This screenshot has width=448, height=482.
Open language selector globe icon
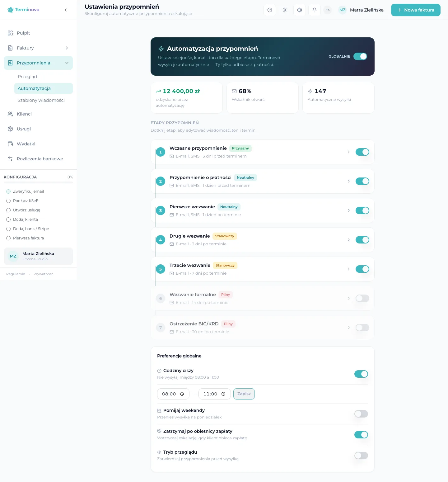(x=300, y=10)
